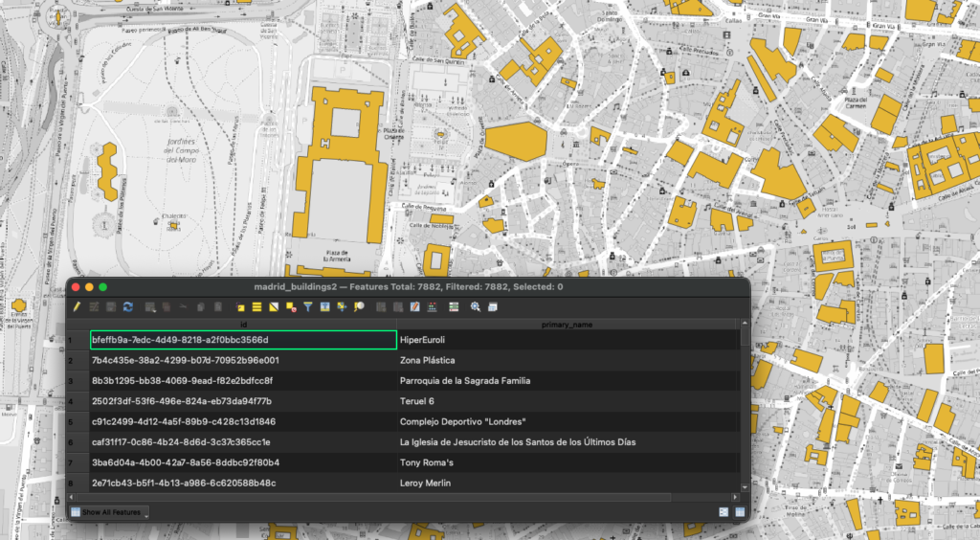Toggle editing mode with the pencil icon

(77, 307)
